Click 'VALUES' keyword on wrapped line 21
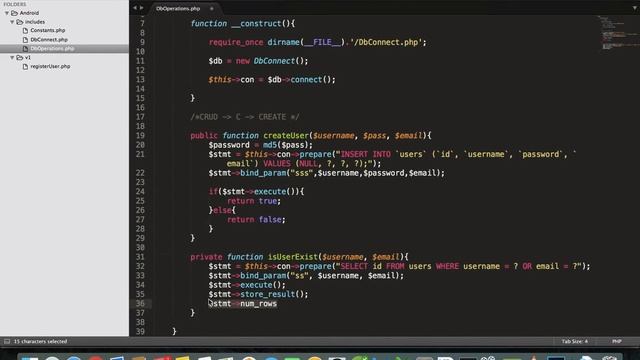The width and height of the screenshot is (640, 360). pyautogui.click(x=277, y=164)
